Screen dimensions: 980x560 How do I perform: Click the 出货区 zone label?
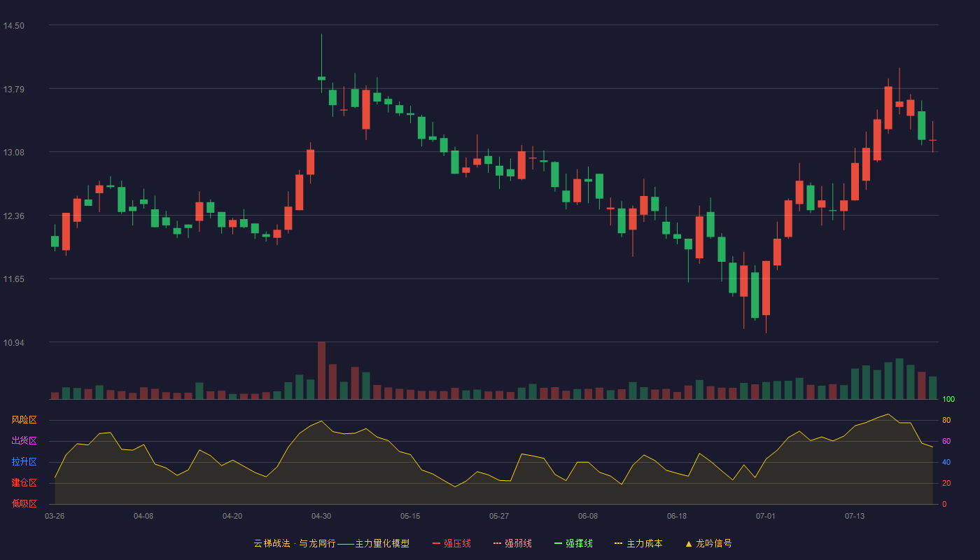24,441
